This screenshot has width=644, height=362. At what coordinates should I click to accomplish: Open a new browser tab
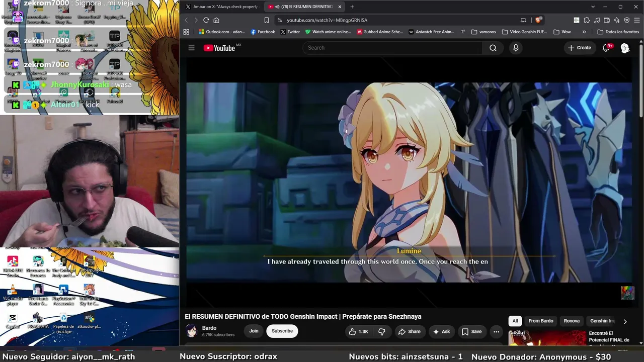(352, 7)
